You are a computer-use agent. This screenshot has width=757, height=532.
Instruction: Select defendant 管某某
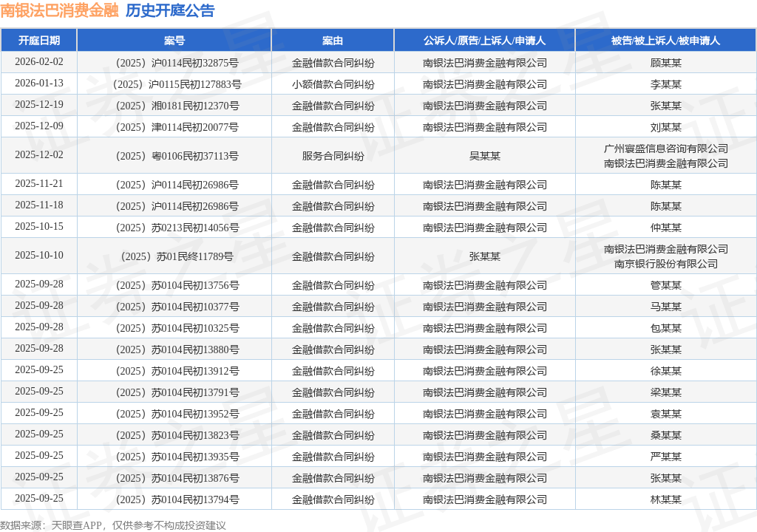[666, 285]
